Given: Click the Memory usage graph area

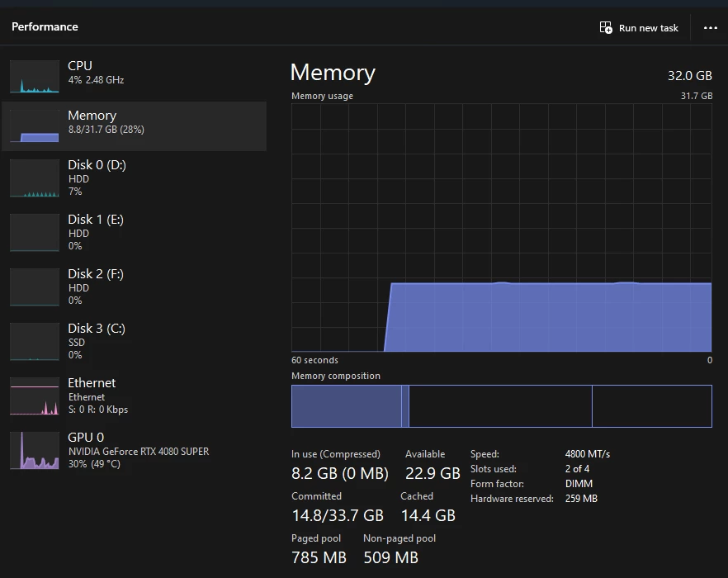Looking at the screenshot, I should 502,227.
